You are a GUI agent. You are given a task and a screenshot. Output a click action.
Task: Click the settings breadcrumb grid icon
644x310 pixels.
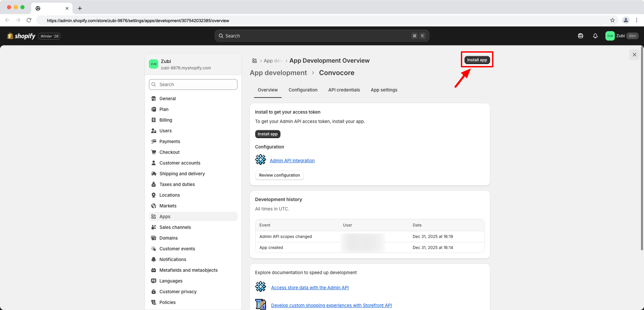pyautogui.click(x=255, y=61)
